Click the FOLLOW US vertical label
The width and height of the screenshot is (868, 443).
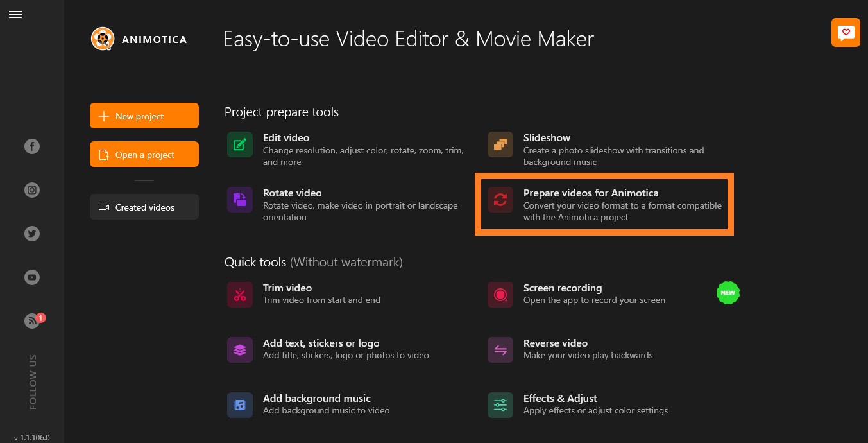click(x=33, y=381)
